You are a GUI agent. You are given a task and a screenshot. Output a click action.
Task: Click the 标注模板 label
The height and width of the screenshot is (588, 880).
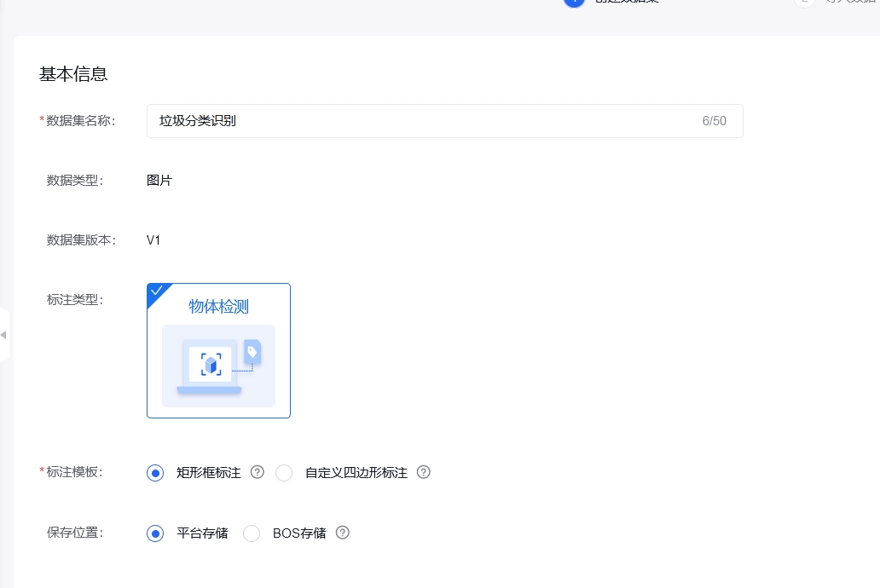[74, 472]
